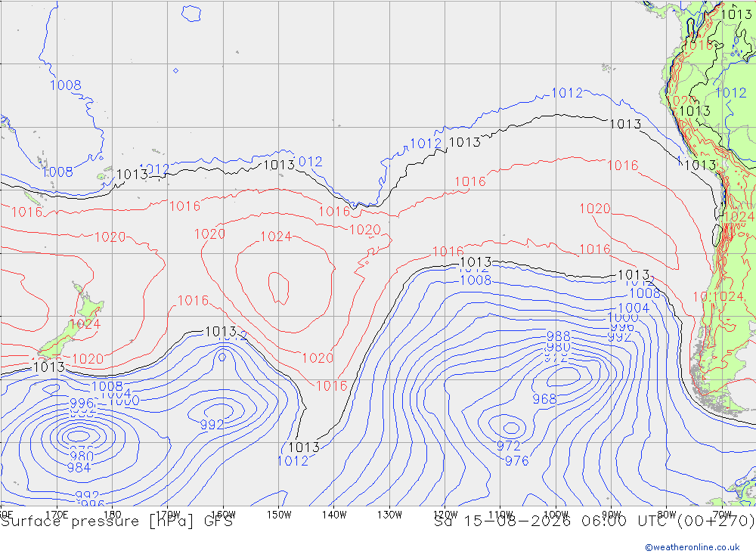Click the "150W" longitude label

click(x=279, y=515)
